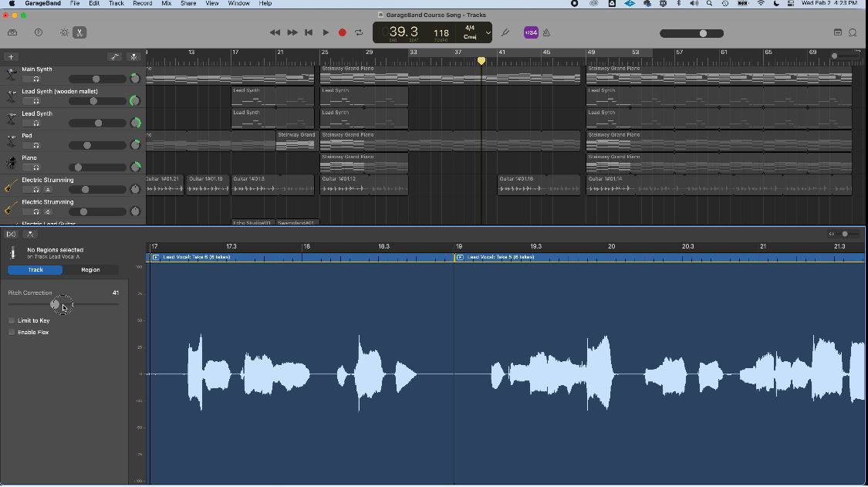Select the Pad track's keyboard icon
The image size is (868, 487).
click(11, 140)
